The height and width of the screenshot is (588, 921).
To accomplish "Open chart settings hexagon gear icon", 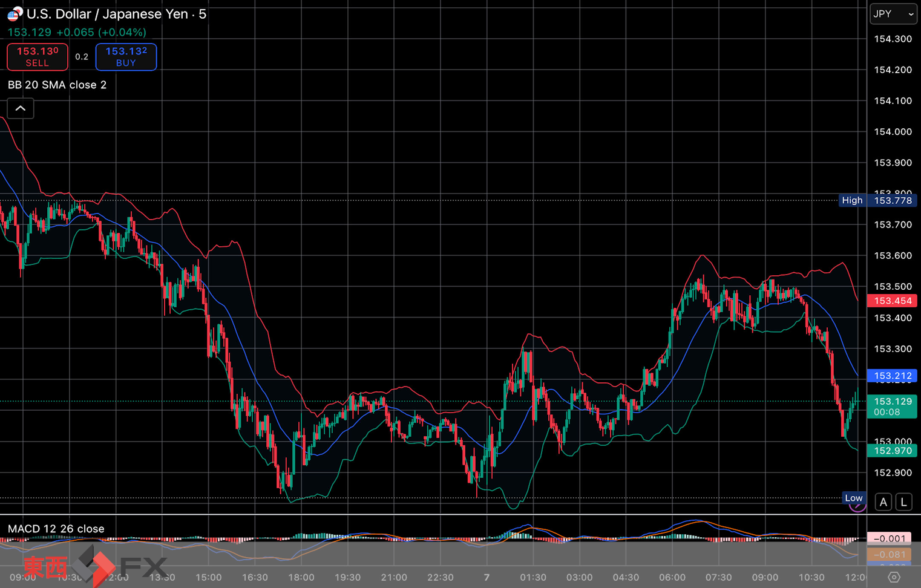I will coord(894,577).
